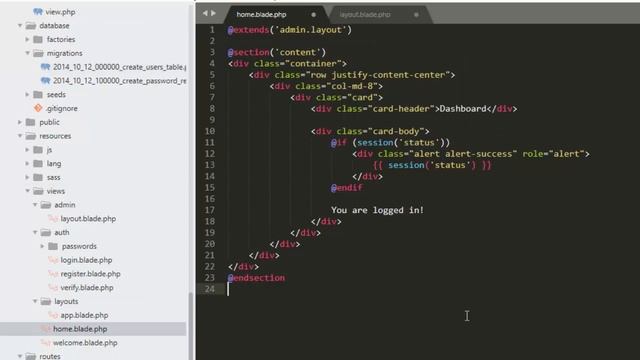
Task: Click the public folder icon
Action: point(31,122)
